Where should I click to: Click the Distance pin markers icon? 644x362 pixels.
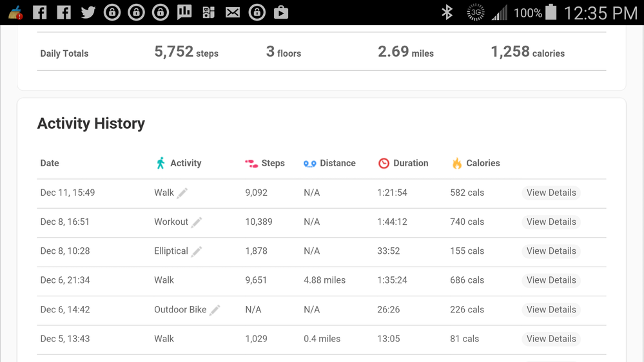pyautogui.click(x=309, y=164)
